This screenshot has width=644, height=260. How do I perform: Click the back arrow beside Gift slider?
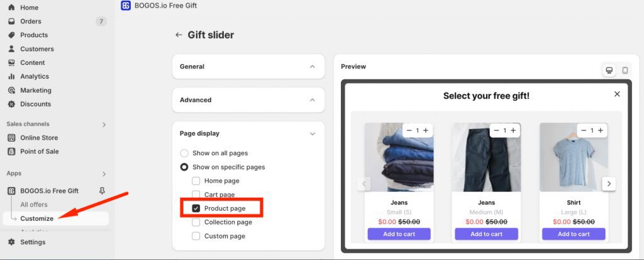[x=179, y=35]
